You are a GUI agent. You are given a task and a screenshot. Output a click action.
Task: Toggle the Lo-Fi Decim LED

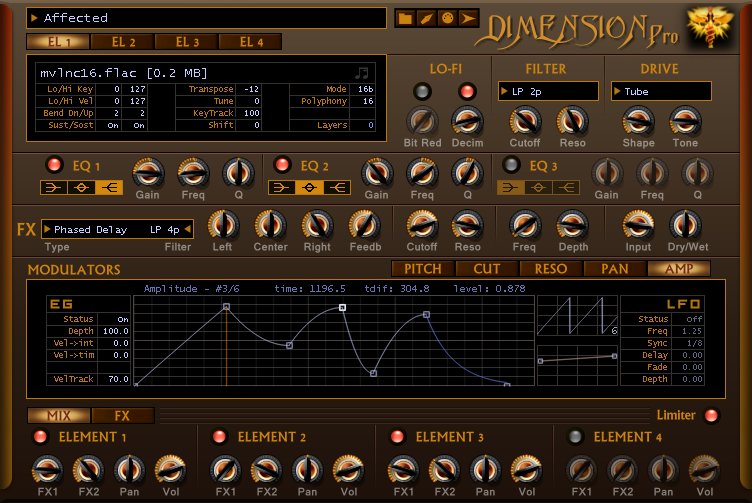click(x=467, y=91)
